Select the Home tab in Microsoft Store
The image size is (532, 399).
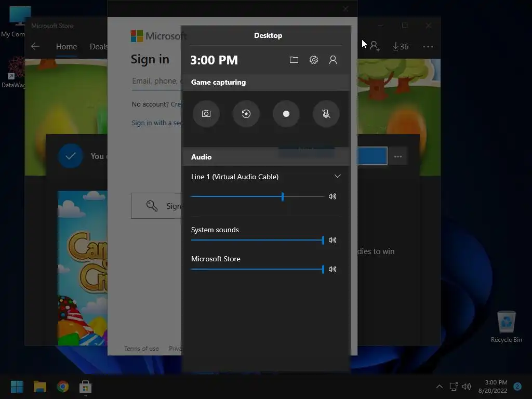[x=66, y=46]
